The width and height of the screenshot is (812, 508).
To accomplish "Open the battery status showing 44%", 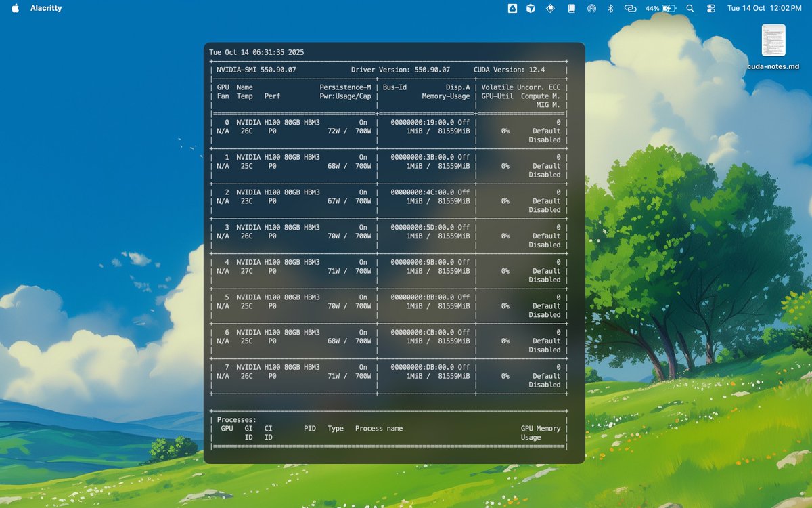I will 660,8.
